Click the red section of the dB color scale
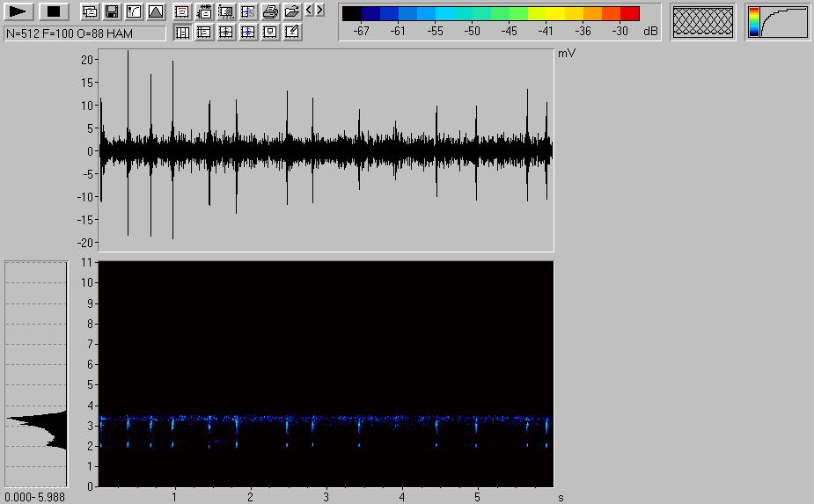The image size is (814, 504). coord(630,13)
